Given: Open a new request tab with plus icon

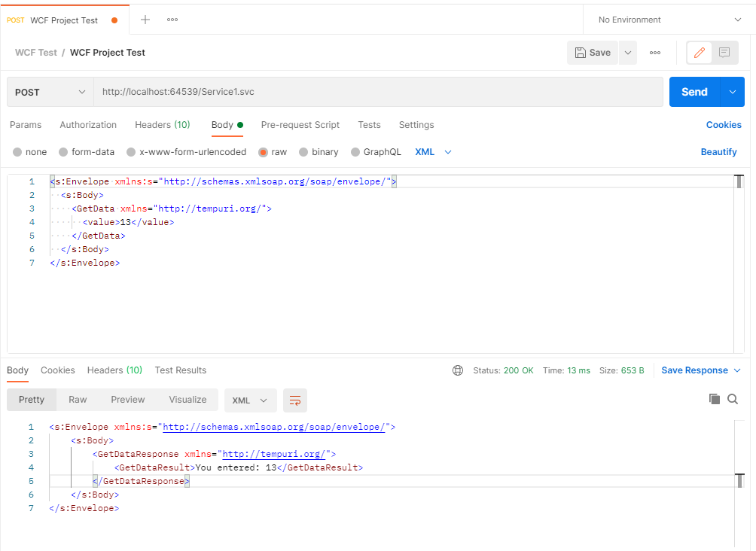Looking at the screenshot, I should click(145, 20).
